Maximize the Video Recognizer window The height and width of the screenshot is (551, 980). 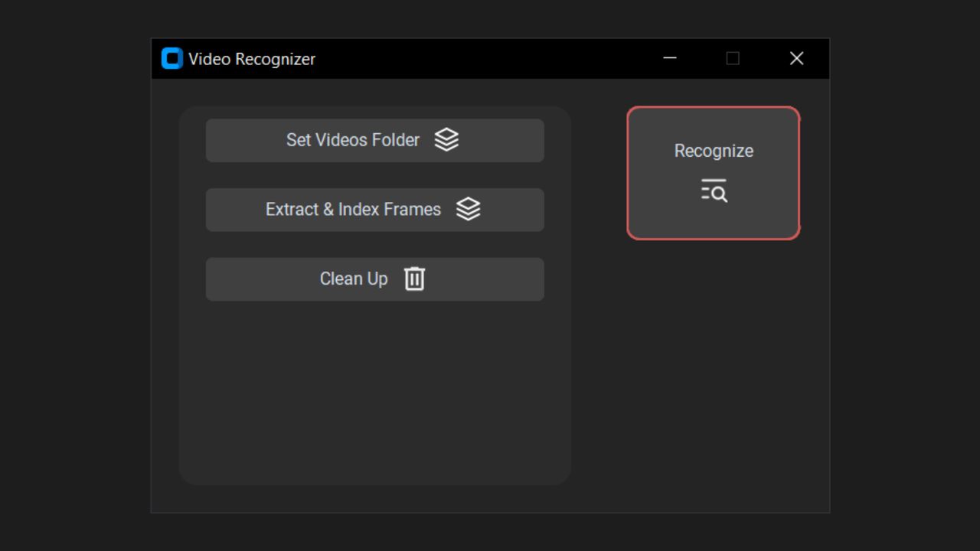click(x=733, y=58)
